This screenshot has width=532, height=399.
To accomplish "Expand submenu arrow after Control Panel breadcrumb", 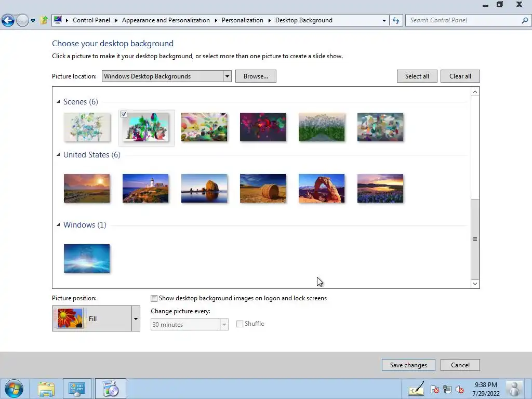I will [x=116, y=20].
